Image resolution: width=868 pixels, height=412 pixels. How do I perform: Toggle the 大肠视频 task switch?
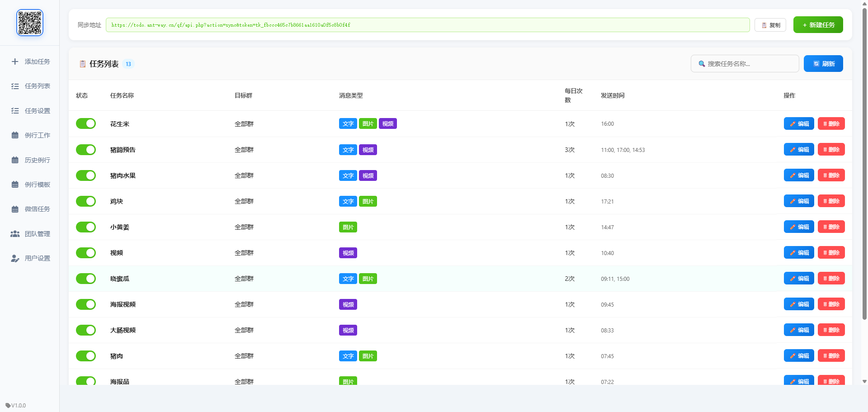pyautogui.click(x=86, y=330)
